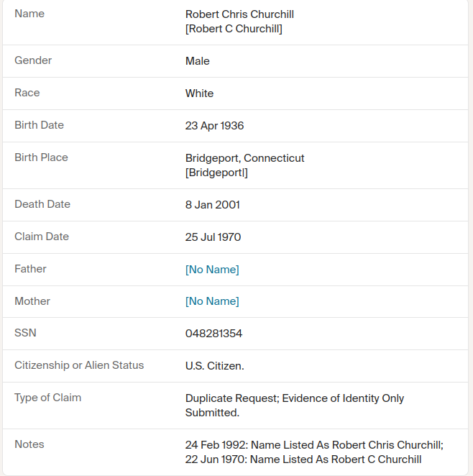Click the Gender value Male

coord(197,61)
